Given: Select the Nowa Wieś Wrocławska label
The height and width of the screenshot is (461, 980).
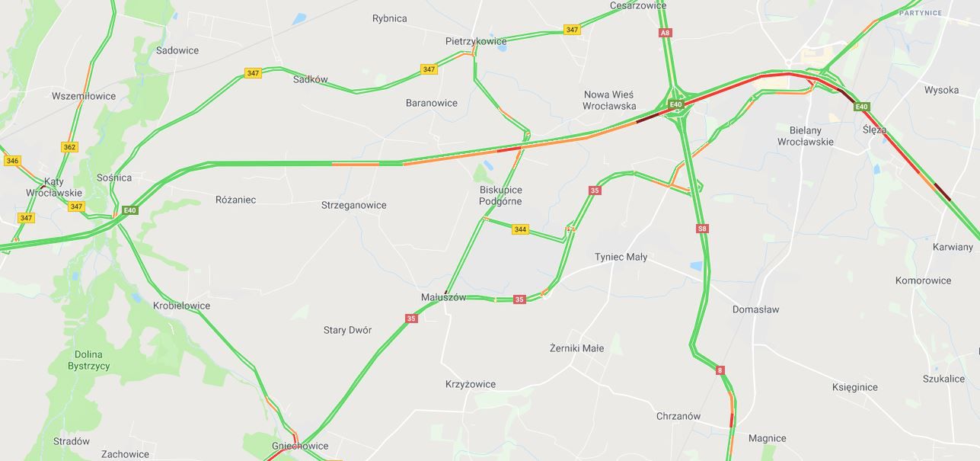Looking at the screenshot, I should 609,101.
